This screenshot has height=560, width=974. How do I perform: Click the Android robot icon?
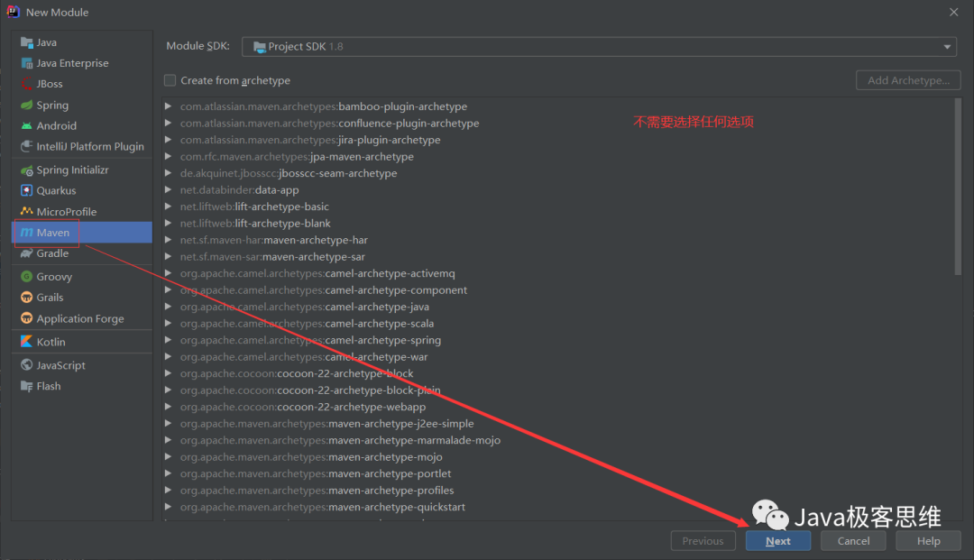pyautogui.click(x=27, y=125)
